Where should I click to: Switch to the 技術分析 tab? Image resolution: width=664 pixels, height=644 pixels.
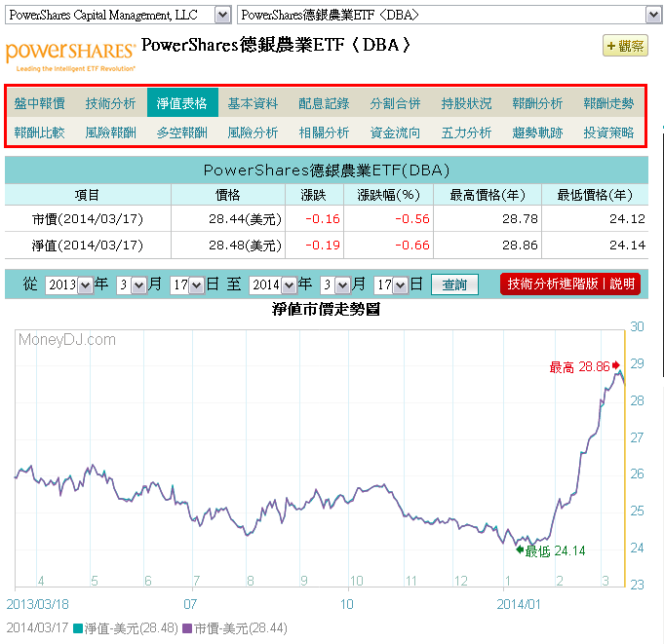[110, 103]
